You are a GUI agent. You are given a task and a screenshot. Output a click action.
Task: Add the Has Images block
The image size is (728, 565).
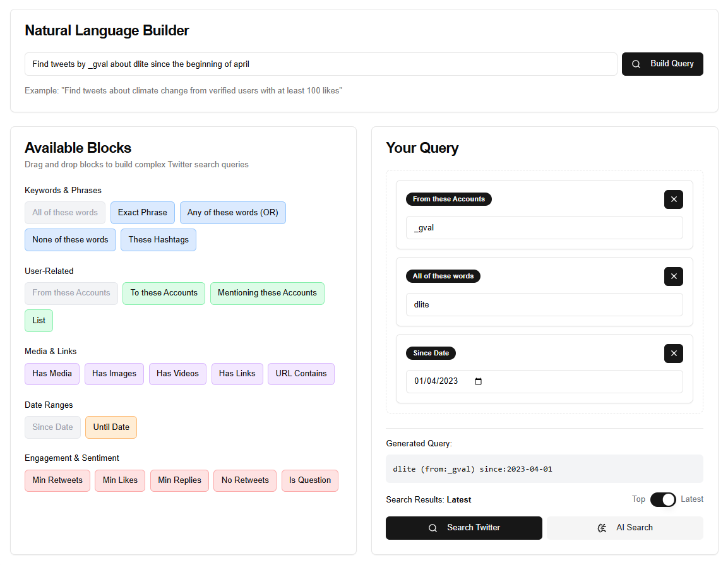click(x=114, y=374)
